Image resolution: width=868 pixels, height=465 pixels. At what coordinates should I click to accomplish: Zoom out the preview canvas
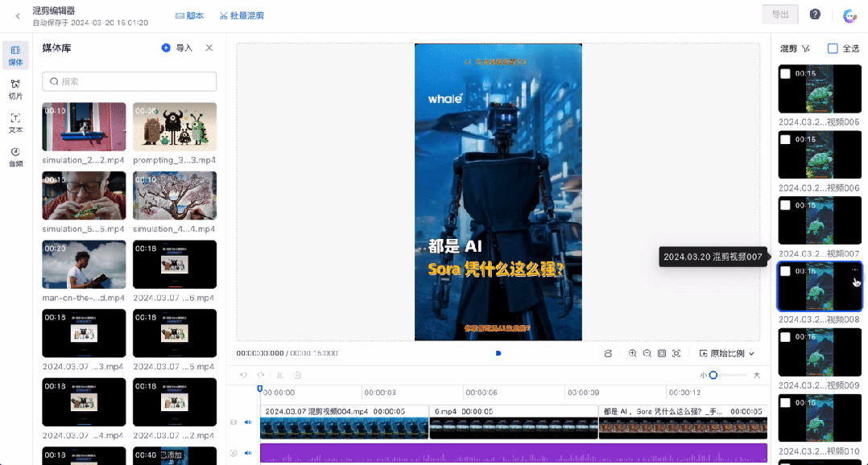(x=647, y=353)
